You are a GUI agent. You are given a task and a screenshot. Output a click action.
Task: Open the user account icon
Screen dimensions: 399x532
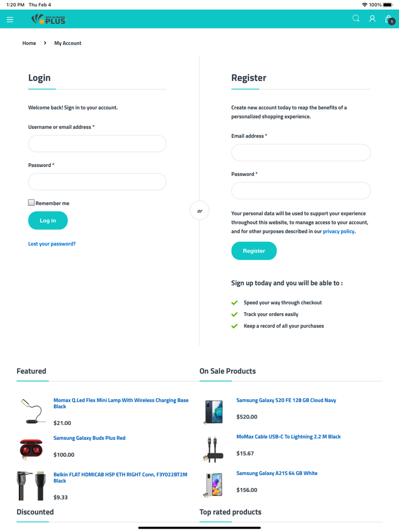tap(372, 19)
